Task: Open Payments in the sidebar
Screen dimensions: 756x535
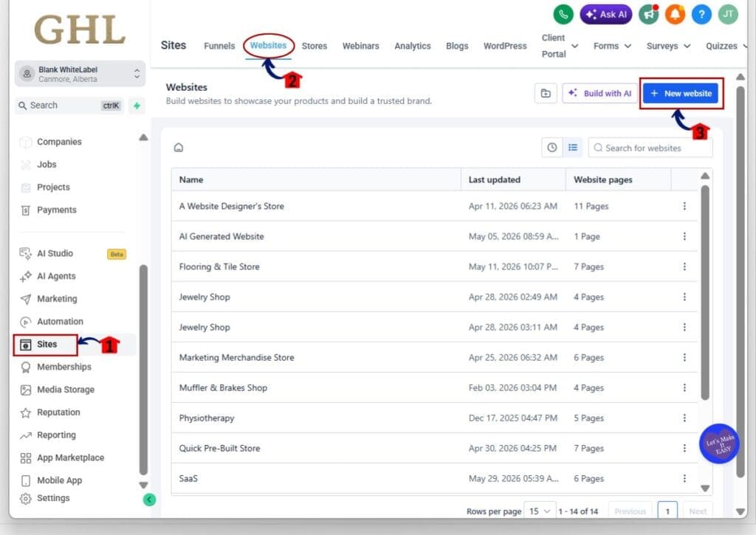Action: 57,210
